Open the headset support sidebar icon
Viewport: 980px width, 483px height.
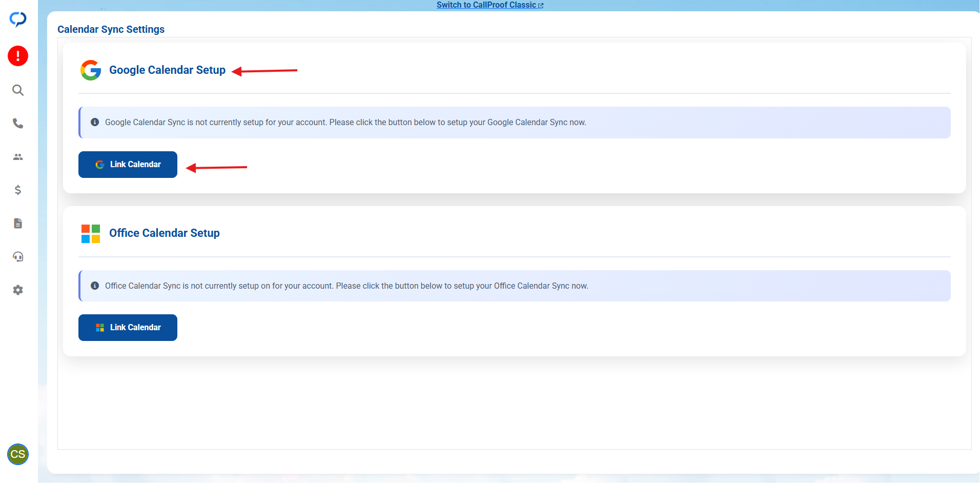coord(18,257)
